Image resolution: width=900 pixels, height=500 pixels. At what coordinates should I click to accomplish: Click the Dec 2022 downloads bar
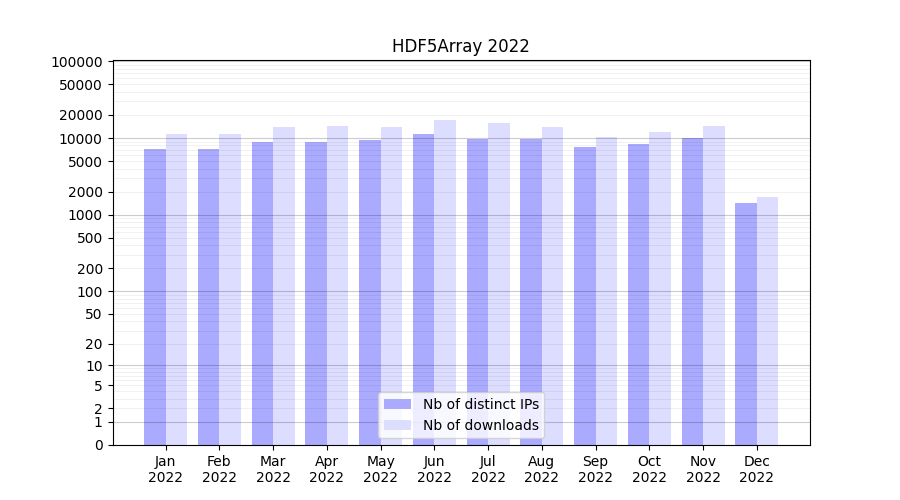(x=768, y=320)
